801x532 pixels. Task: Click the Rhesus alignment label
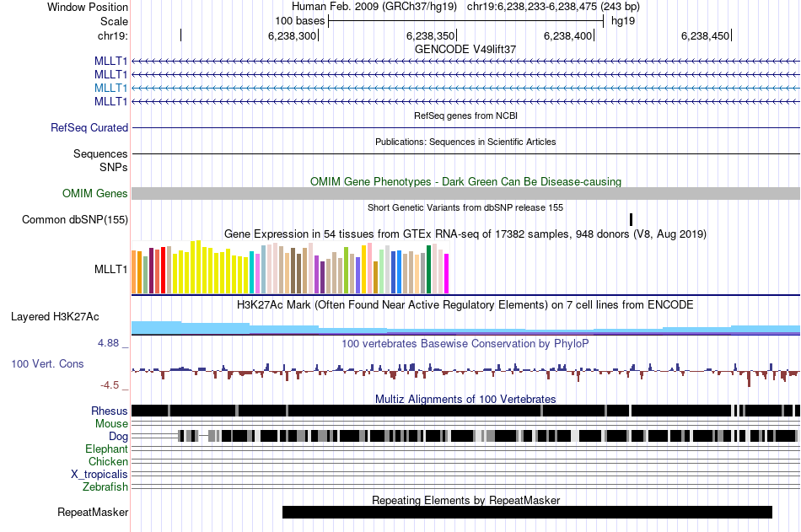pyautogui.click(x=110, y=411)
